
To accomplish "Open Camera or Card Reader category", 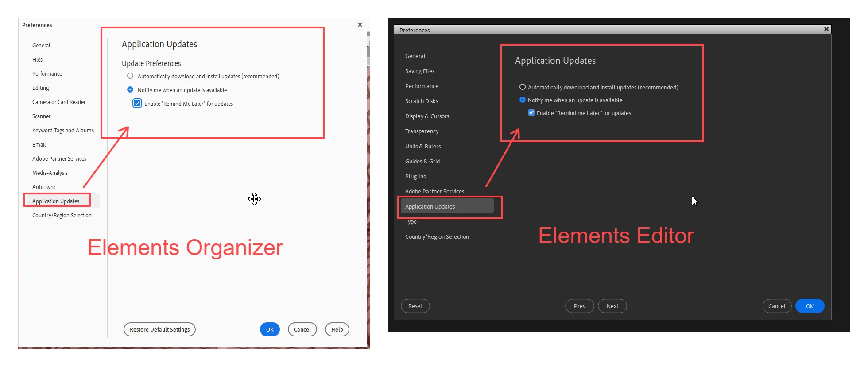I will coord(59,102).
